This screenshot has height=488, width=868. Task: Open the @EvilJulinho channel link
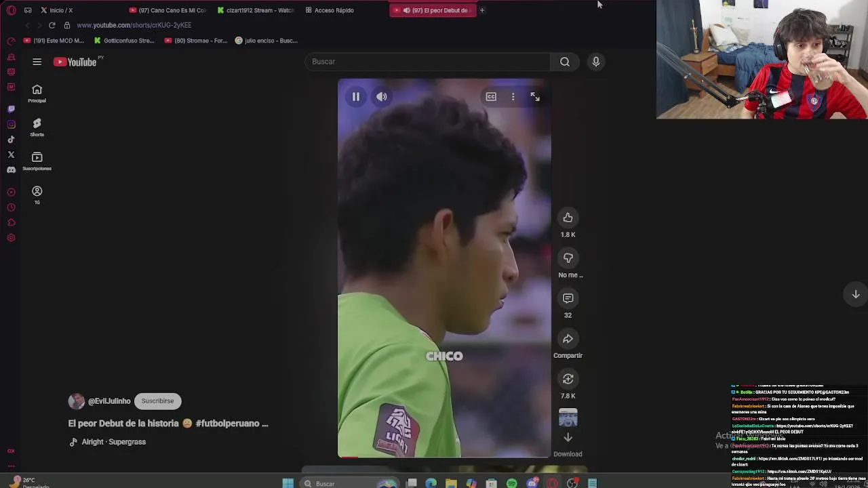tap(109, 401)
